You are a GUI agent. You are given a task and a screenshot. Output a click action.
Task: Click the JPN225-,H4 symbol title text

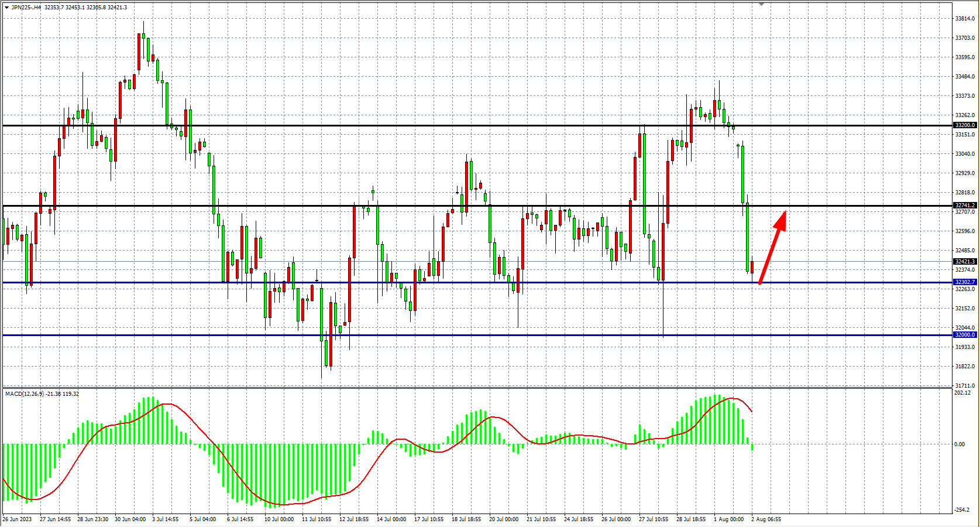point(26,8)
